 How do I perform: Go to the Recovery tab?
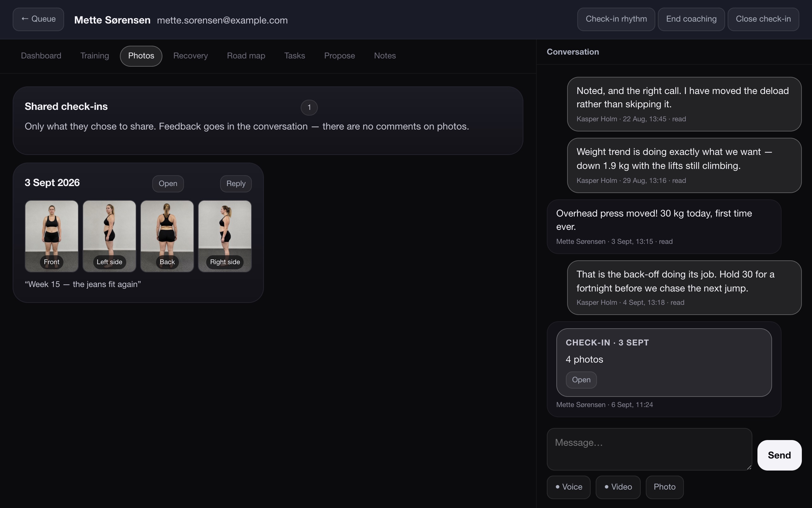coord(190,56)
